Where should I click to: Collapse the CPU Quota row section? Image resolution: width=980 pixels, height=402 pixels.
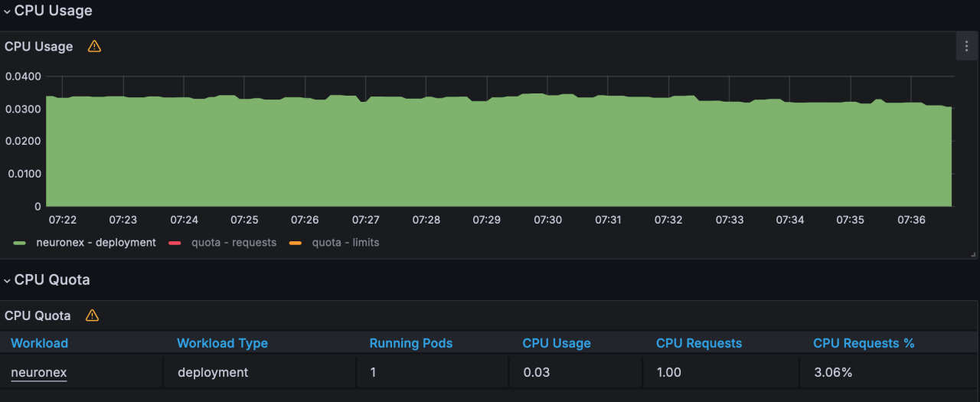[8, 280]
